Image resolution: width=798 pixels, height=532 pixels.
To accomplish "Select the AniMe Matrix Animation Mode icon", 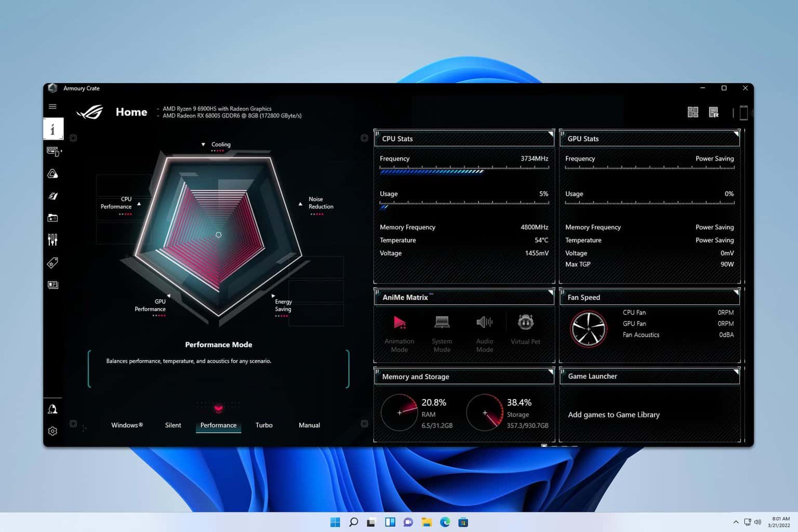I will (x=400, y=323).
